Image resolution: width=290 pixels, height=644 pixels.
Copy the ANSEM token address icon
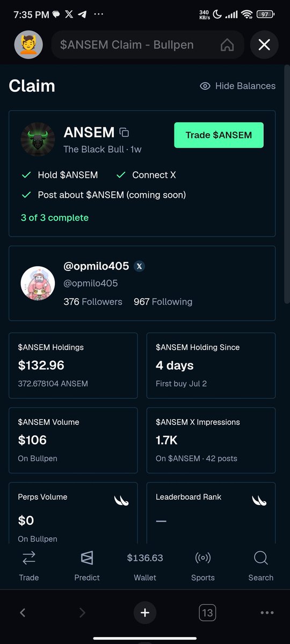point(124,133)
